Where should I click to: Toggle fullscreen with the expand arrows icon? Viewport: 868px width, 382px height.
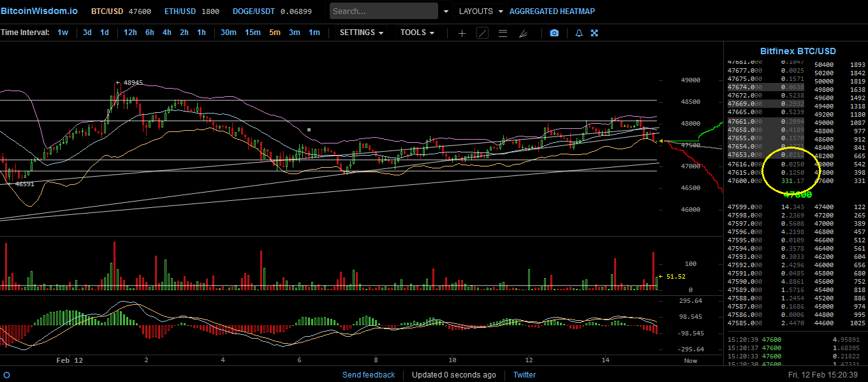(x=594, y=33)
